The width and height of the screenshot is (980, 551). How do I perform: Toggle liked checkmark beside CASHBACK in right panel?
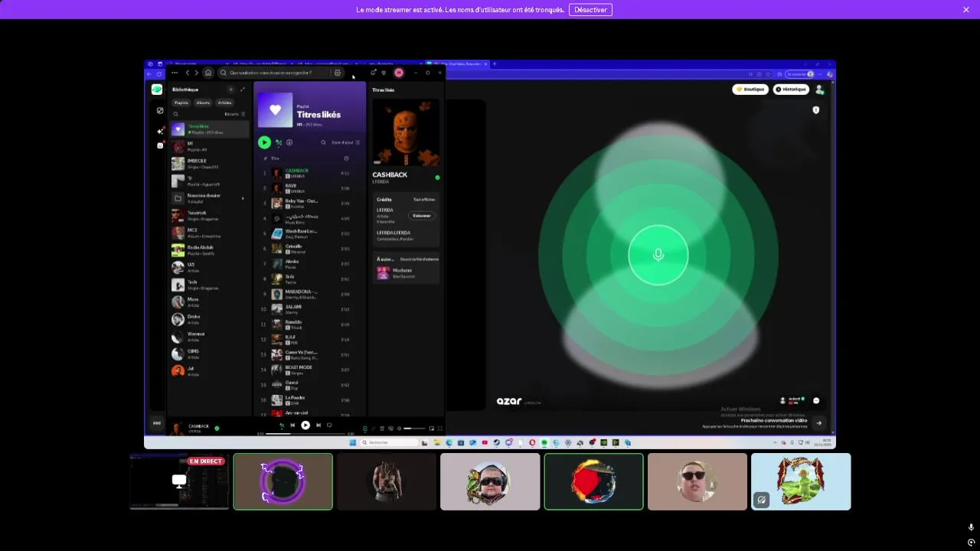click(x=437, y=177)
